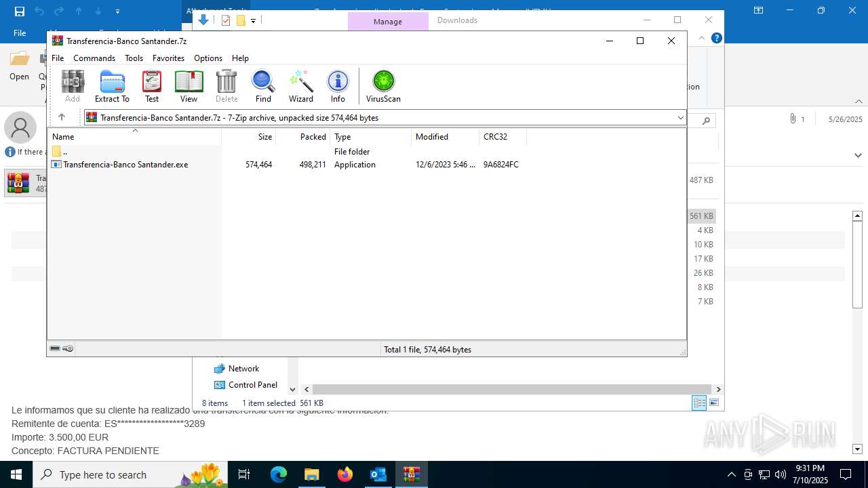Expand the Outlook message header chevron
The image size is (868, 488).
pos(858,155)
